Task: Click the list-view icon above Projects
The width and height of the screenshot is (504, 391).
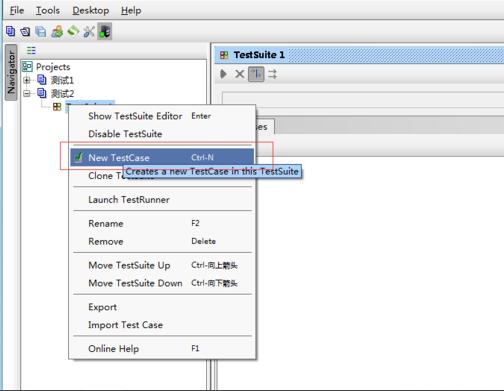Action: tap(31, 51)
